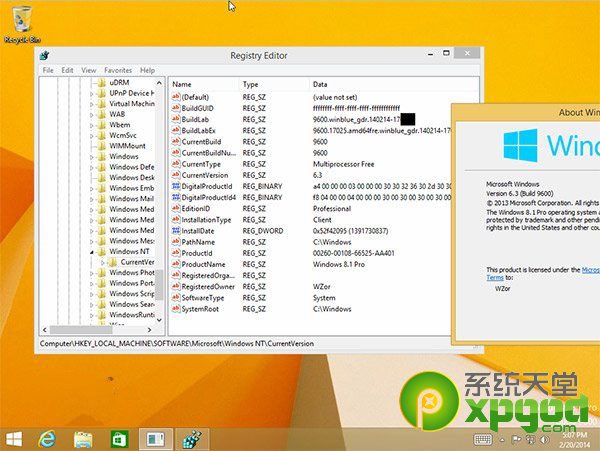Click the volume speaker tray icon
Image resolution: width=600 pixels, height=451 pixels.
pyautogui.click(x=544, y=440)
